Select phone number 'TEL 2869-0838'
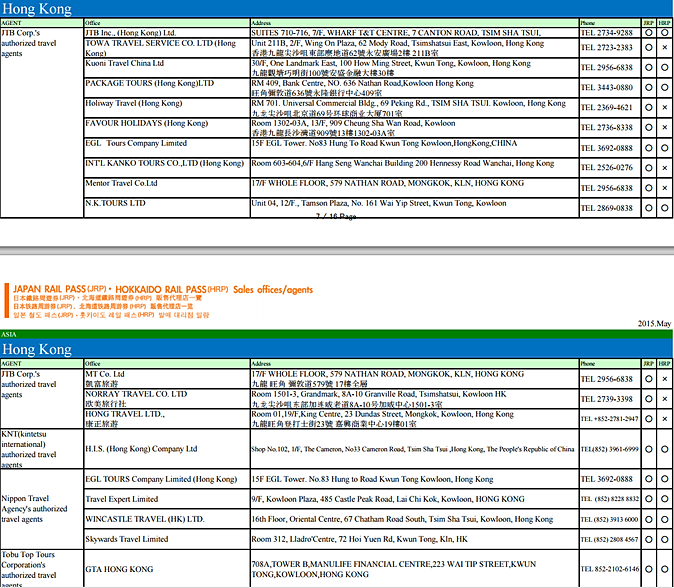674x588 pixels. (x=607, y=208)
